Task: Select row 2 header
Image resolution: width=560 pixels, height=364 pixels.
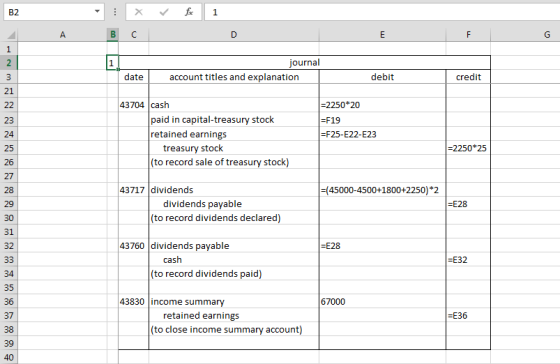Action: point(9,63)
